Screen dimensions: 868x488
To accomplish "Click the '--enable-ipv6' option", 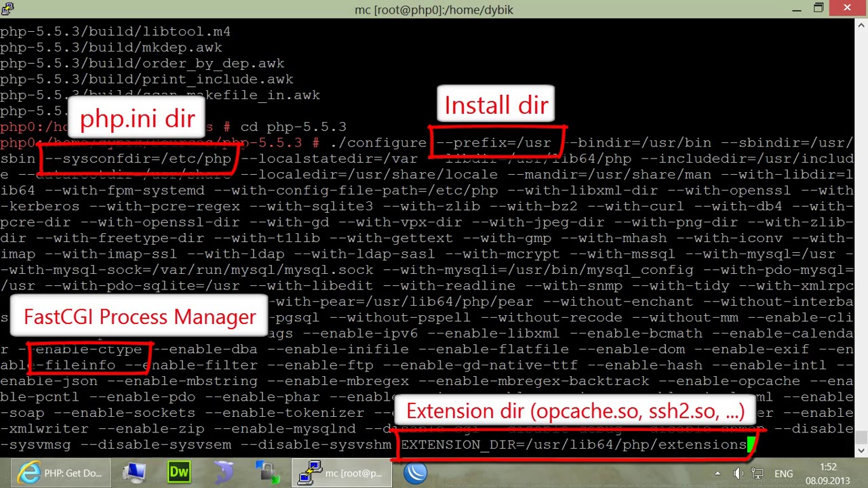I will [x=360, y=334].
